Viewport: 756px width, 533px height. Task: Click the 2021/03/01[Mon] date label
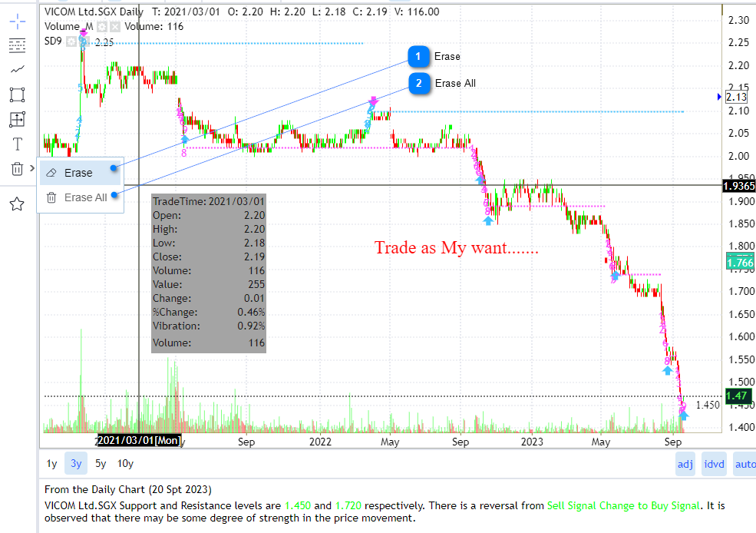139,440
